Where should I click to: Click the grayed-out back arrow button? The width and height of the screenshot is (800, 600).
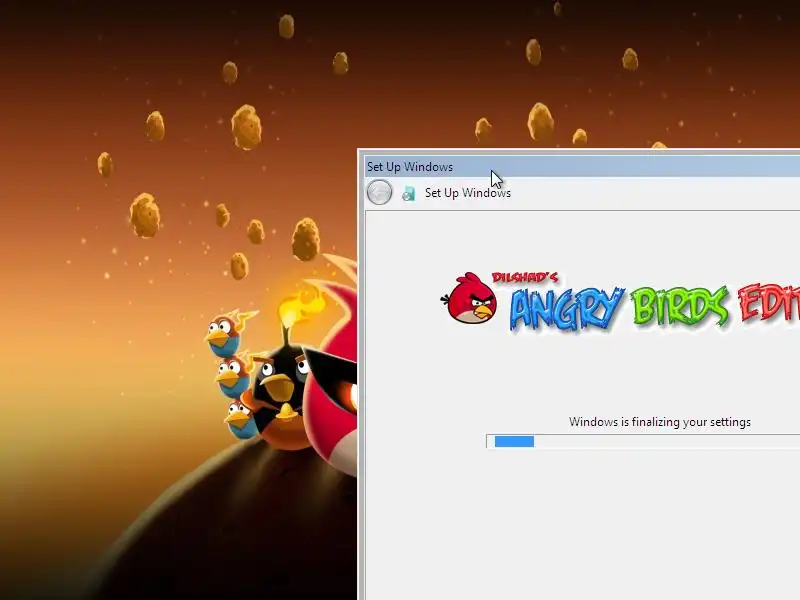click(x=379, y=192)
